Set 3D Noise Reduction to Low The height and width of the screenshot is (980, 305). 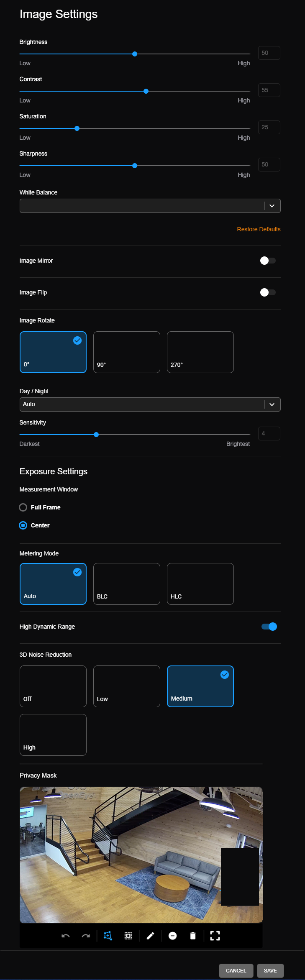click(x=127, y=686)
